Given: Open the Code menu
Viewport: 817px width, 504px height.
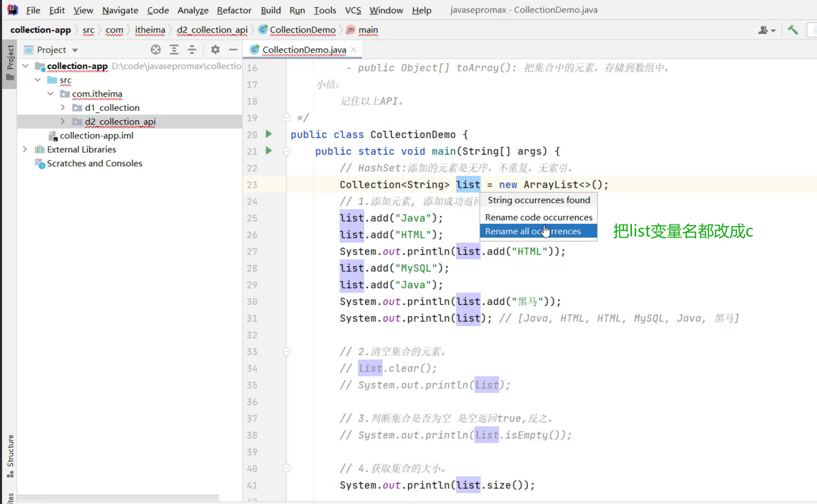Looking at the screenshot, I should [x=158, y=10].
